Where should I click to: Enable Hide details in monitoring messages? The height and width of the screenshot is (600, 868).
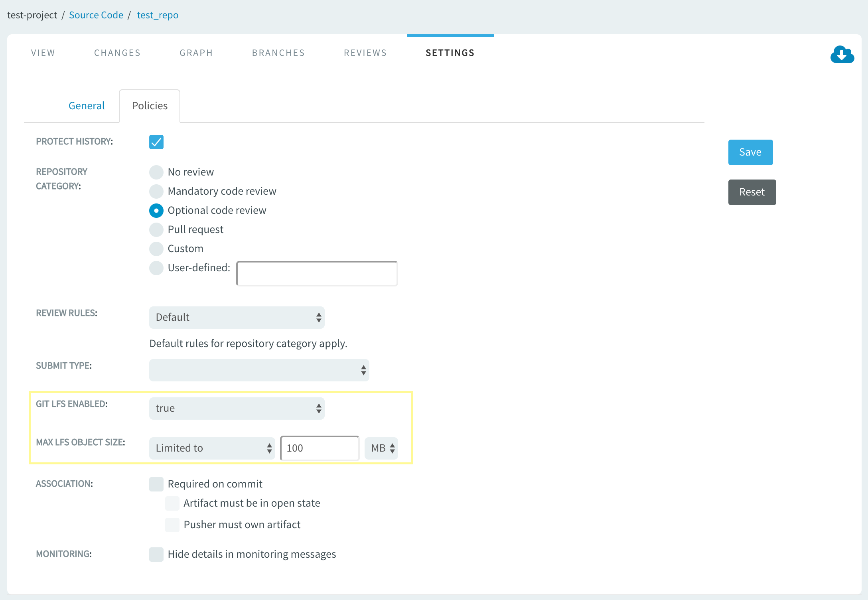pyautogui.click(x=156, y=555)
